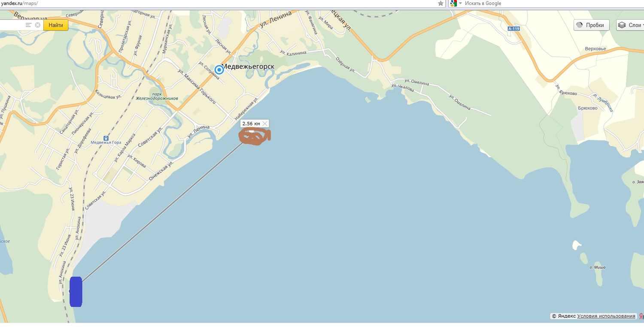644x327 pixels.
Task: Click the Яндекс copyright text
Action: [564, 316]
